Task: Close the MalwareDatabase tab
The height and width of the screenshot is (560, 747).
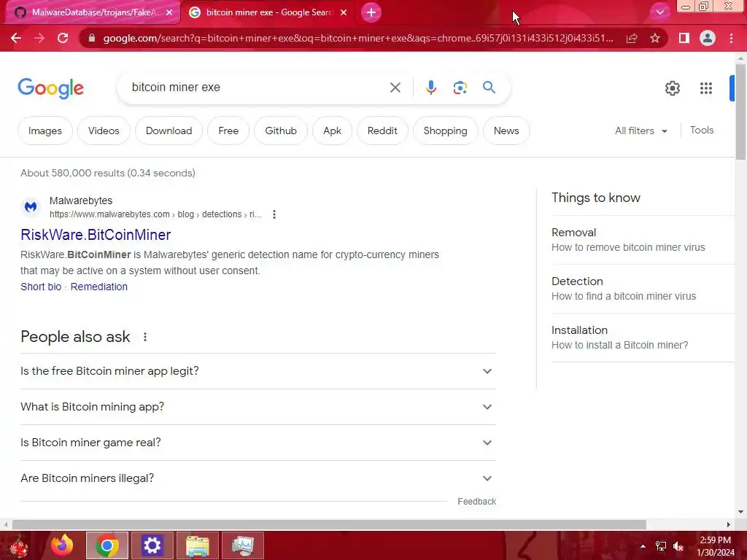Action: pyautogui.click(x=169, y=12)
